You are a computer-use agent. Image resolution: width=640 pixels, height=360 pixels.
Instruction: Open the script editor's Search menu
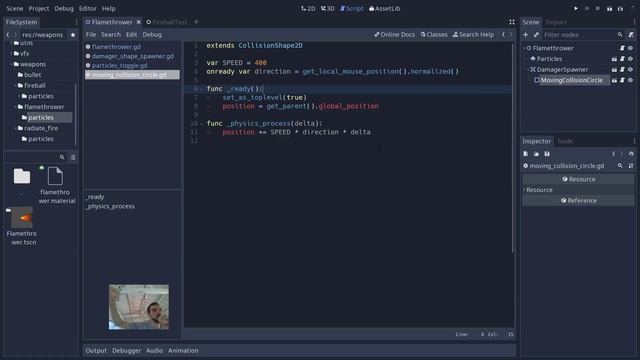click(x=111, y=35)
